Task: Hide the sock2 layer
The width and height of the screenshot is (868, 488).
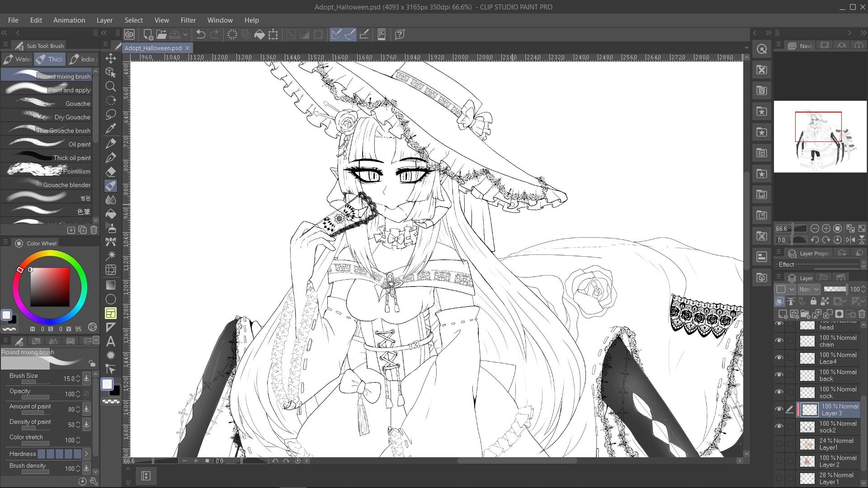Action: pyautogui.click(x=779, y=427)
